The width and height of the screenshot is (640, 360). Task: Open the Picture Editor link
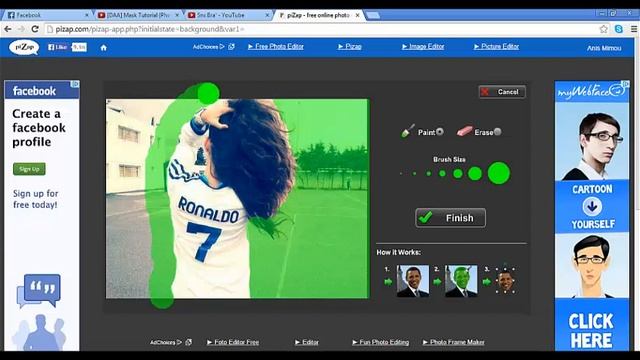tap(496, 47)
